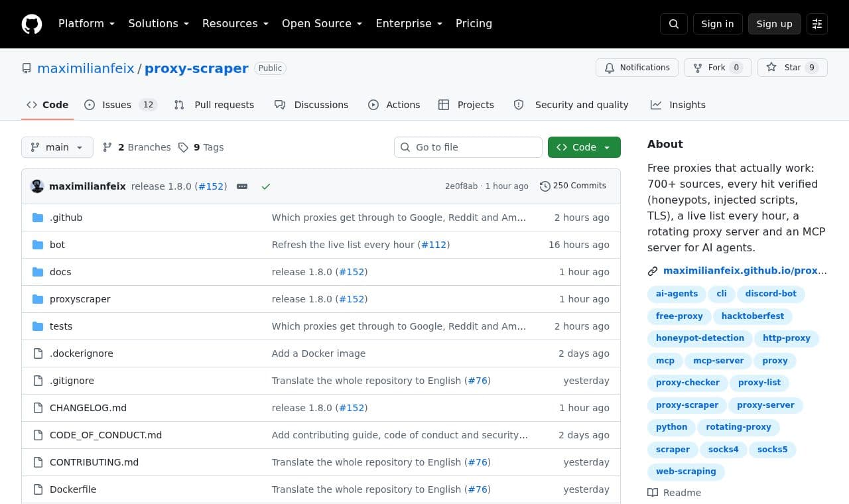The height and width of the screenshot is (504, 849).
Task: Star the proxy-scraper repository
Action: click(x=793, y=68)
